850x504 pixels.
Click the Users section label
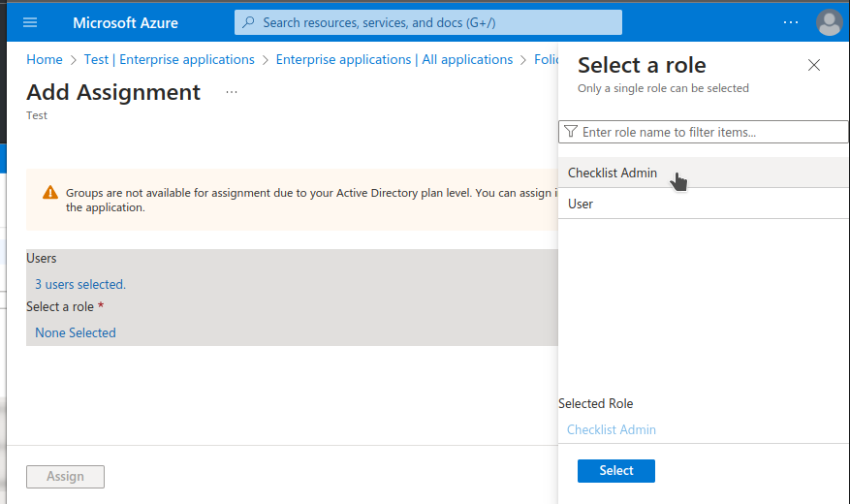click(42, 259)
